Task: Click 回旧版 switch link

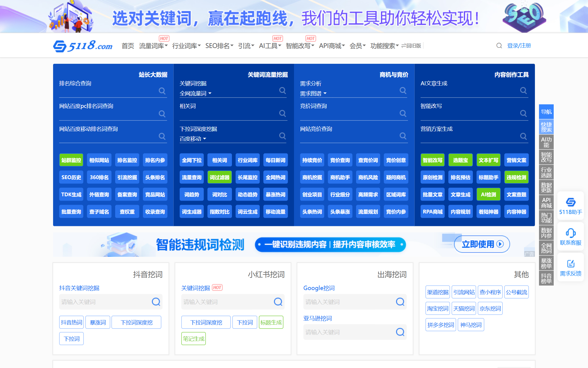Action: pyautogui.click(x=411, y=46)
